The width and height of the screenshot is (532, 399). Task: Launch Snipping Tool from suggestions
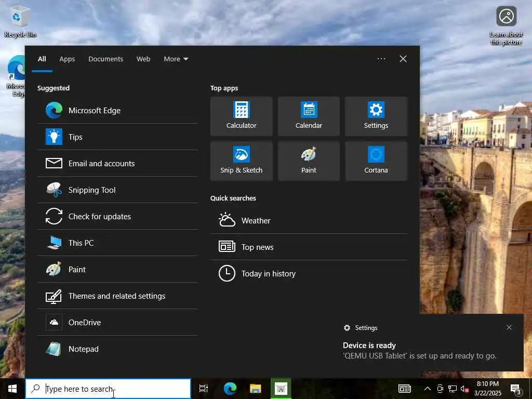coord(117,190)
